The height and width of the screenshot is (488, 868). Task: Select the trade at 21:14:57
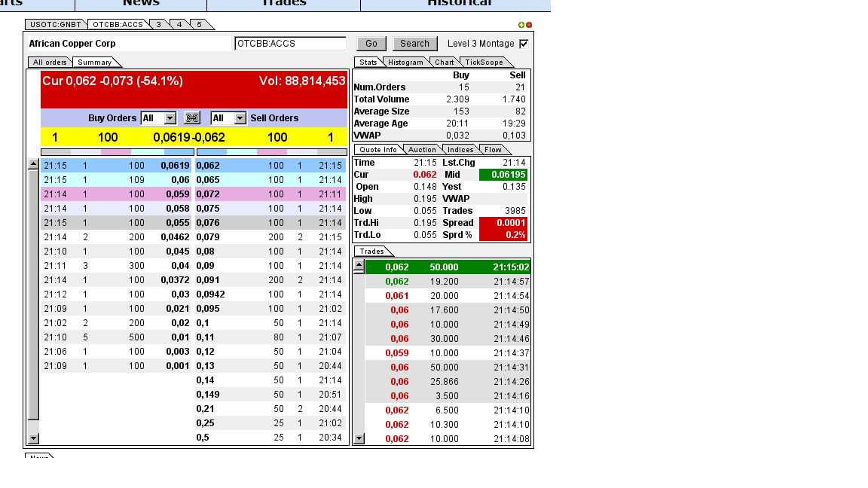tap(448, 282)
